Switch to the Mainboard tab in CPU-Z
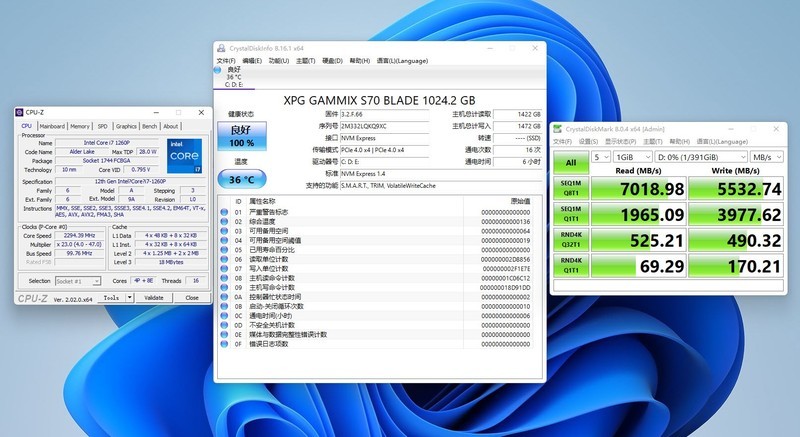 [x=52, y=126]
